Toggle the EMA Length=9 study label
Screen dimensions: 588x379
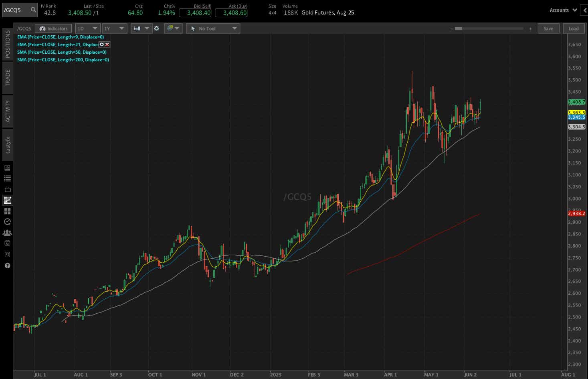coord(60,36)
